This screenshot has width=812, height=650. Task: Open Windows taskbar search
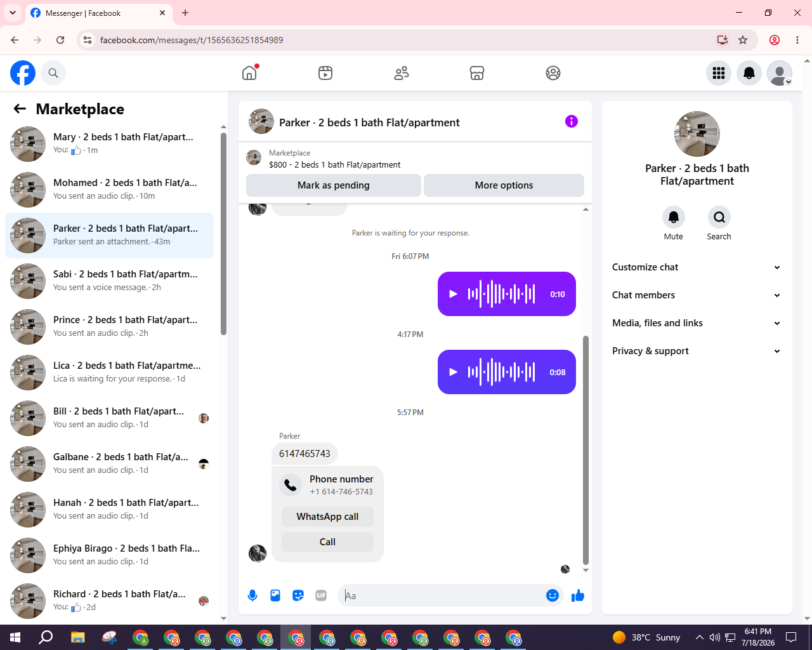[x=46, y=637]
